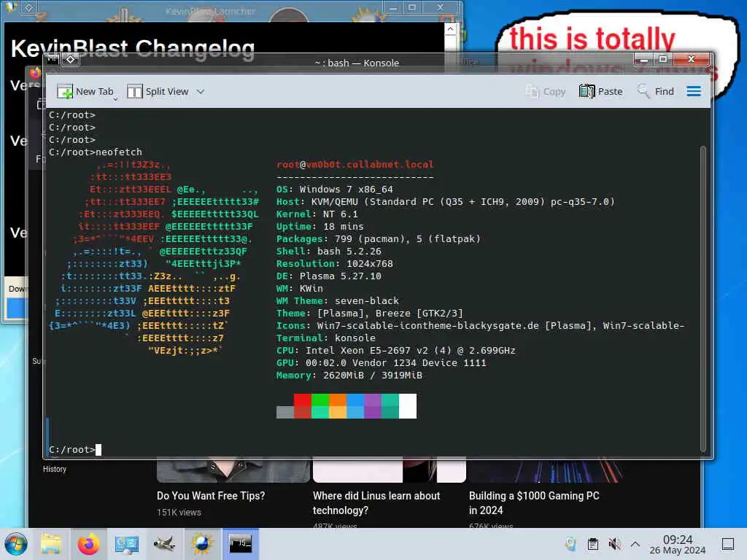Click the Copy toolbar button
The height and width of the screenshot is (560, 747).
[546, 91]
